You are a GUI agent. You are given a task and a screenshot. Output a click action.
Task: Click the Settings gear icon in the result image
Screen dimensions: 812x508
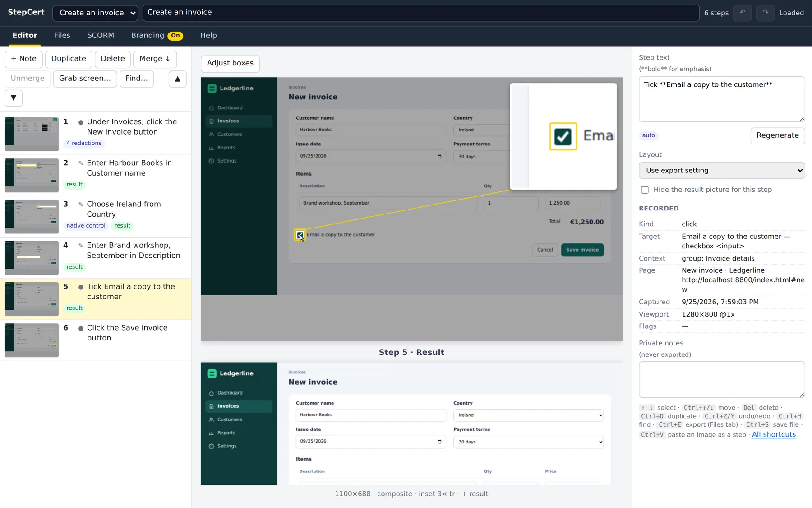[x=211, y=446]
